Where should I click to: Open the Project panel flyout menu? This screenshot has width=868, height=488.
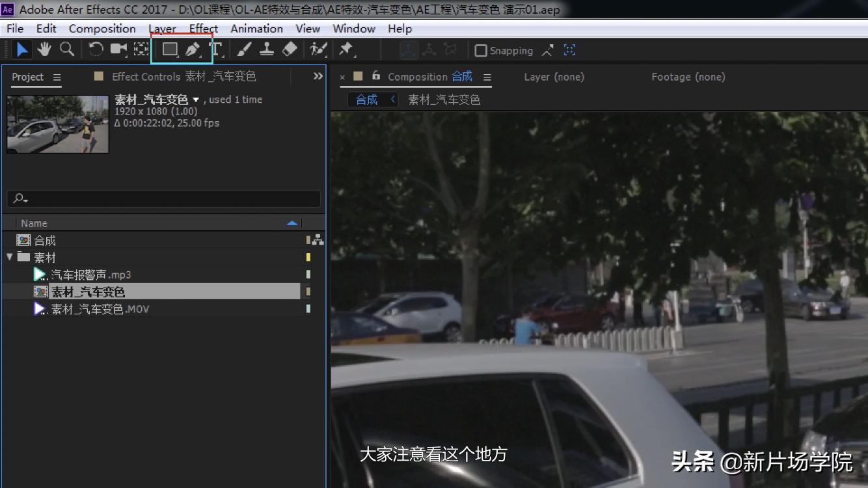[x=56, y=77]
